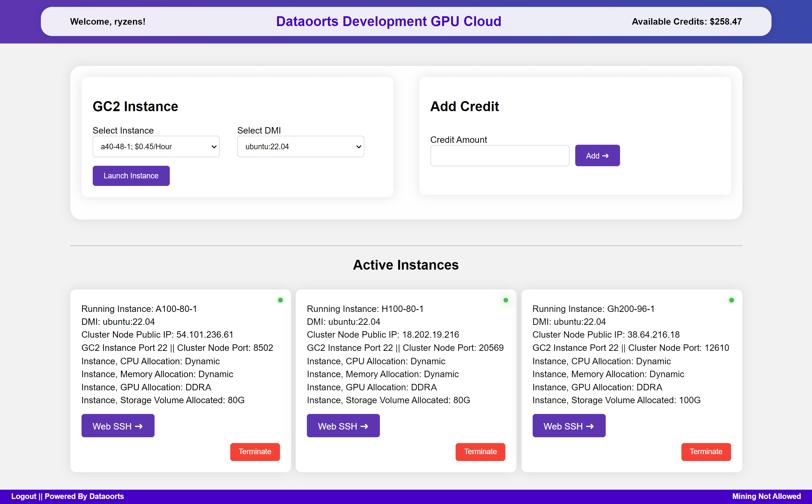The image size is (812, 504).
Task: Click the GC2 Instance heading
Action: (x=135, y=106)
